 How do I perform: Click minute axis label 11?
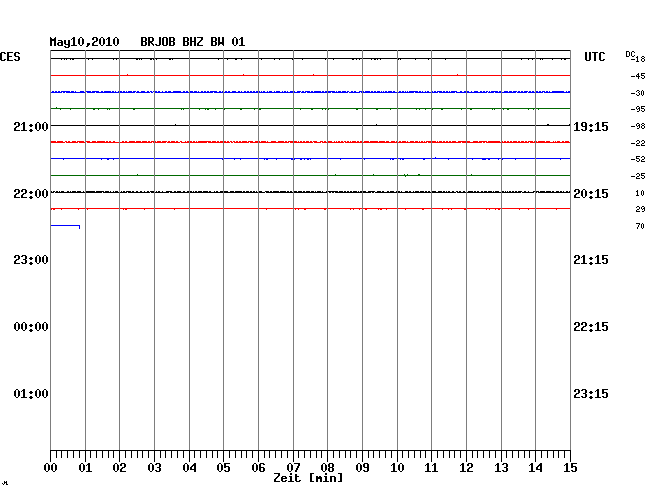point(431,468)
